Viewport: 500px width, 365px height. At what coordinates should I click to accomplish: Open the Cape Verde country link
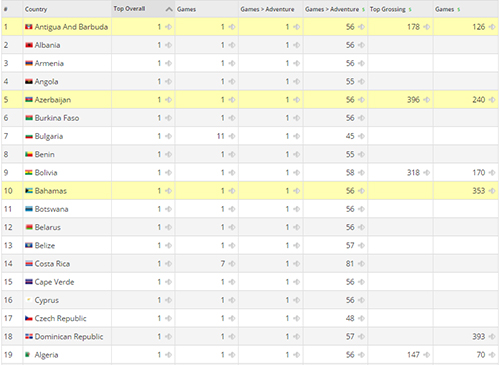click(x=54, y=282)
